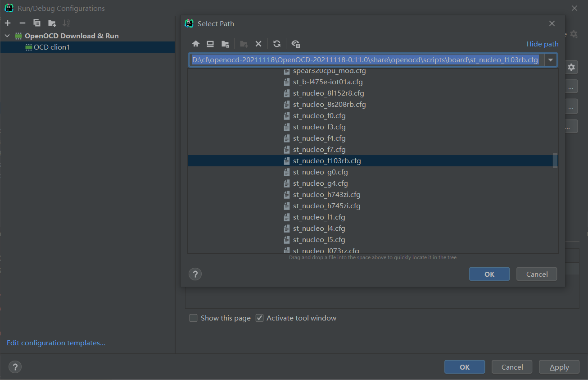This screenshot has height=380, width=588.
Task: Uncheck Activate tool window checkbox
Action: (x=259, y=318)
